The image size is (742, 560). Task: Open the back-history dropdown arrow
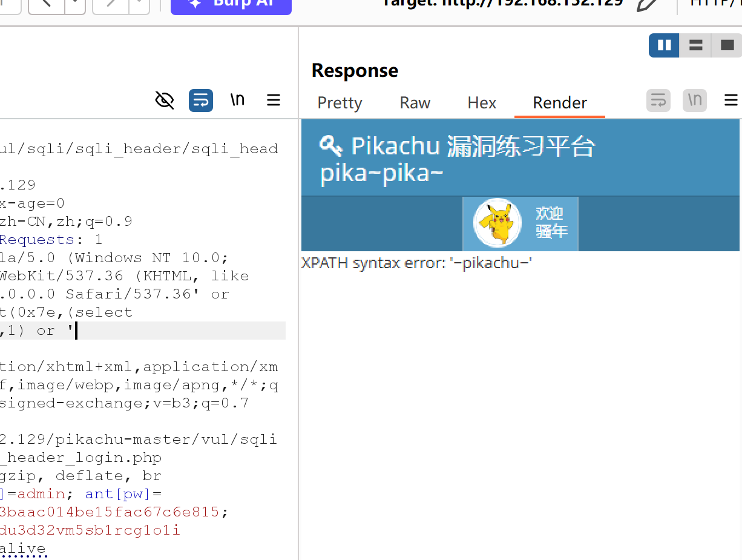tap(75, 5)
